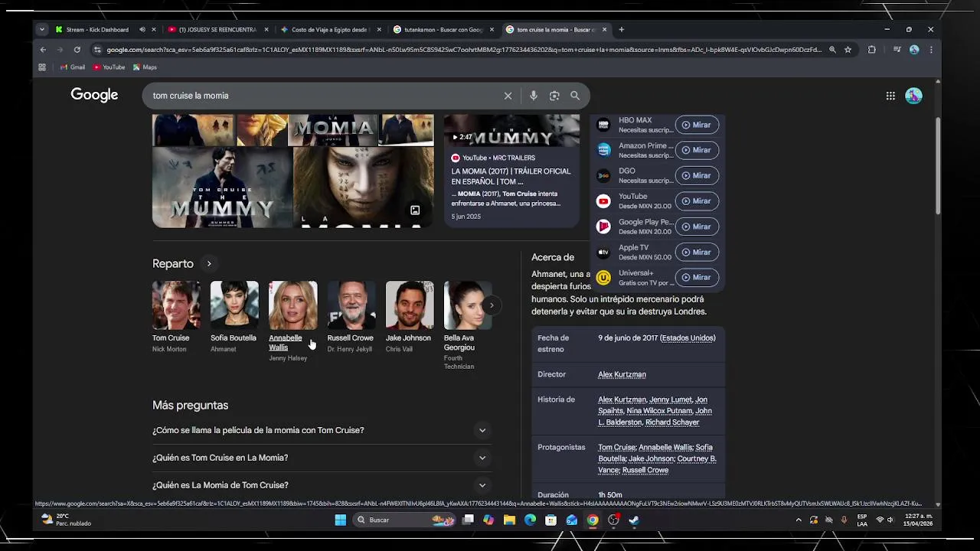This screenshot has width=980, height=551.
Task: Go back to previous page
Action: pyautogui.click(x=43, y=50)
